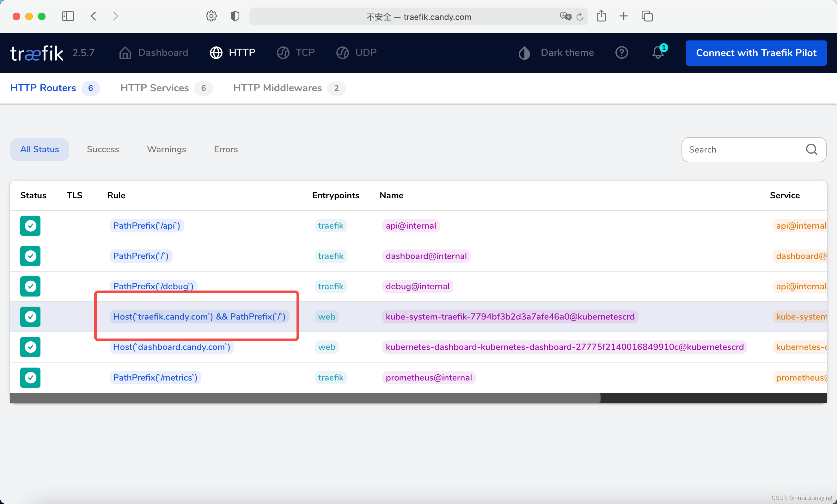Viewport: 837px width, 504px height.
Task: Click the web entrypoint in kubernetes-dashboard row
Action: (327, 347)
